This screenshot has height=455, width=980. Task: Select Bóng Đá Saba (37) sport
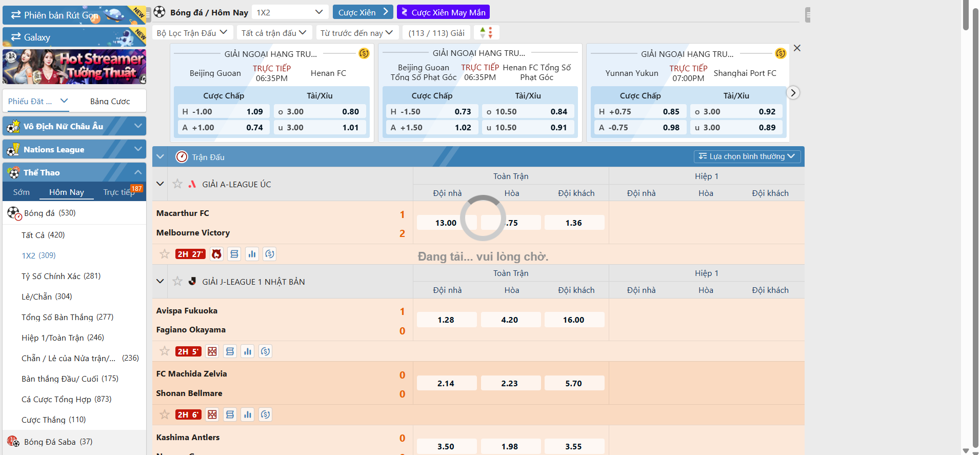(74, 442)
